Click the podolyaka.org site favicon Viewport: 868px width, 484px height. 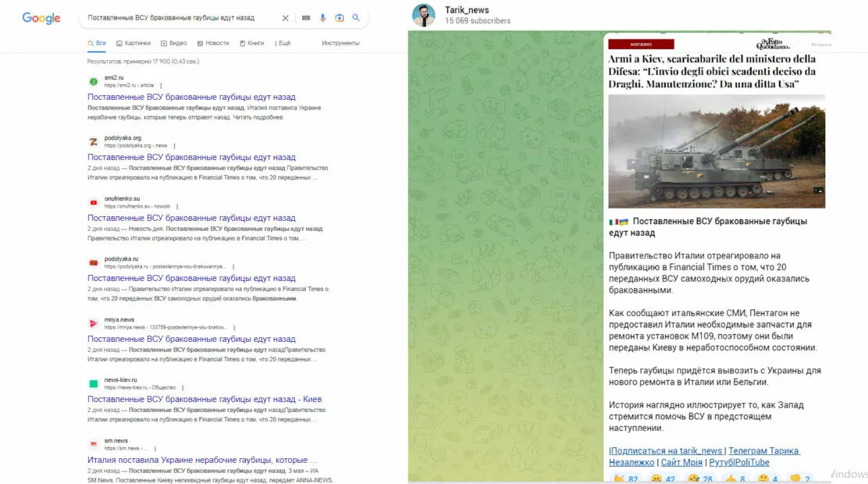[94, 142]
